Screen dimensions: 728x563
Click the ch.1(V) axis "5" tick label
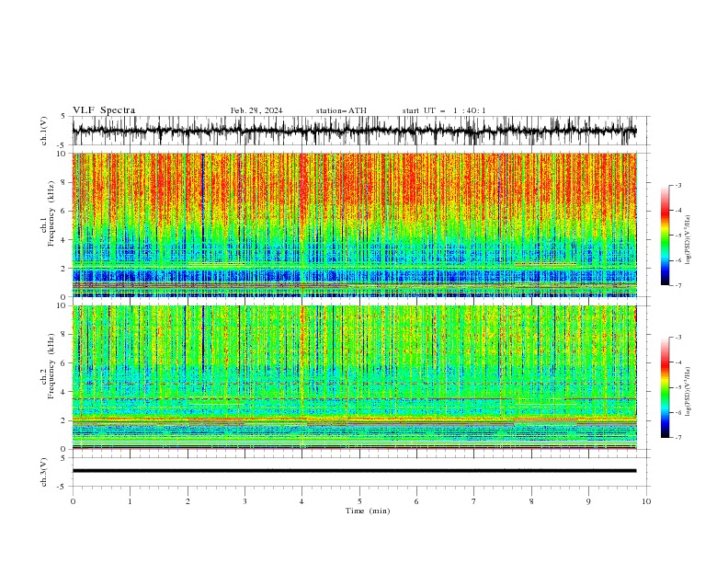[x=64, y=116]
